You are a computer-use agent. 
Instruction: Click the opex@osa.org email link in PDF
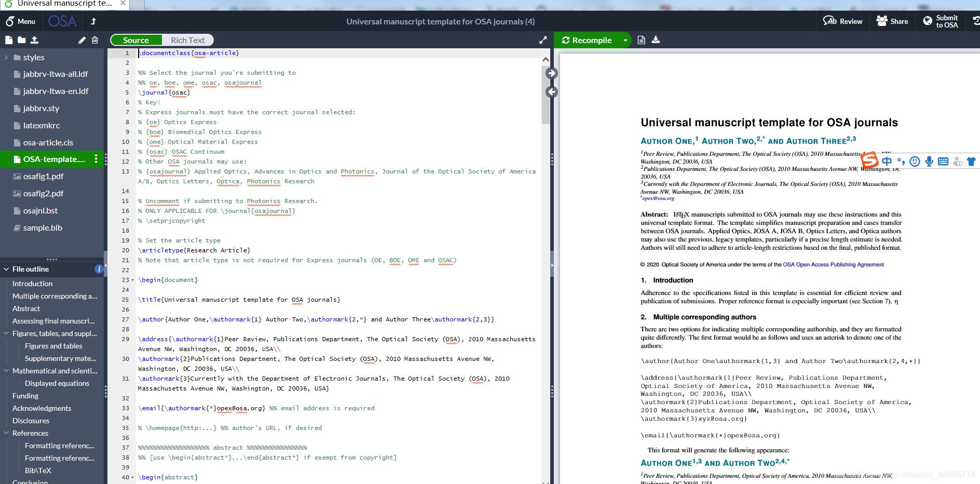[658, 198]
